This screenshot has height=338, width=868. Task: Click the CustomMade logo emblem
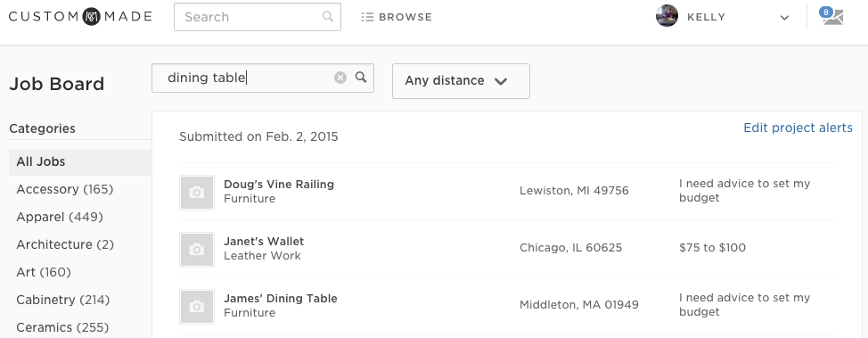click(91, 17)
